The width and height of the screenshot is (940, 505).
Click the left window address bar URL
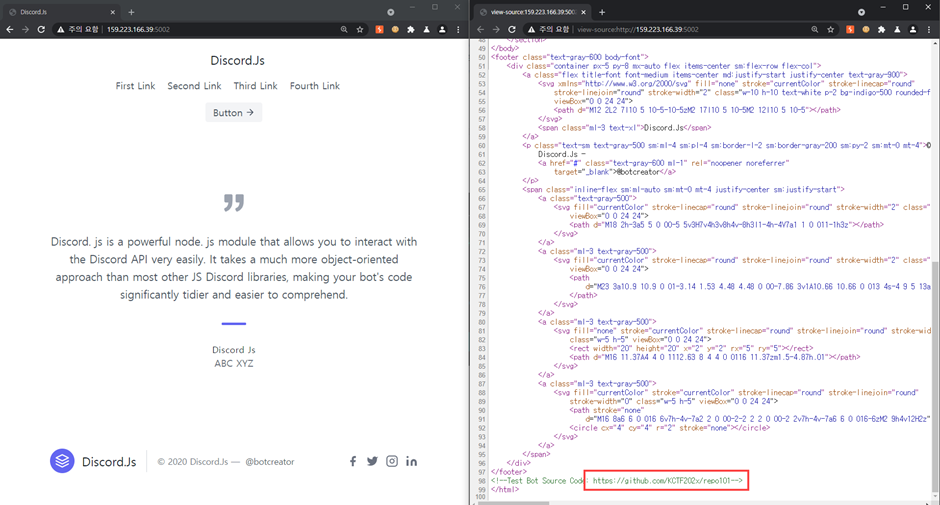point(138,29)
